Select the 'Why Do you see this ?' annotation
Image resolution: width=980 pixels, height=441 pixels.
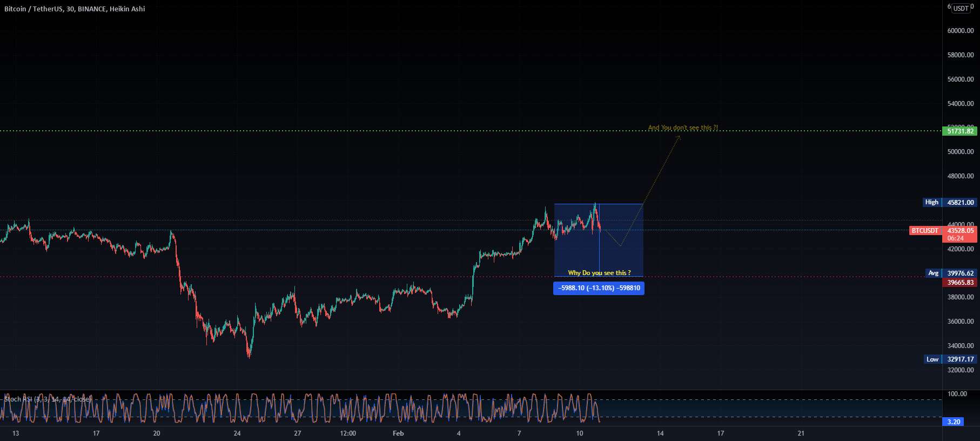[x=599, y=273]
